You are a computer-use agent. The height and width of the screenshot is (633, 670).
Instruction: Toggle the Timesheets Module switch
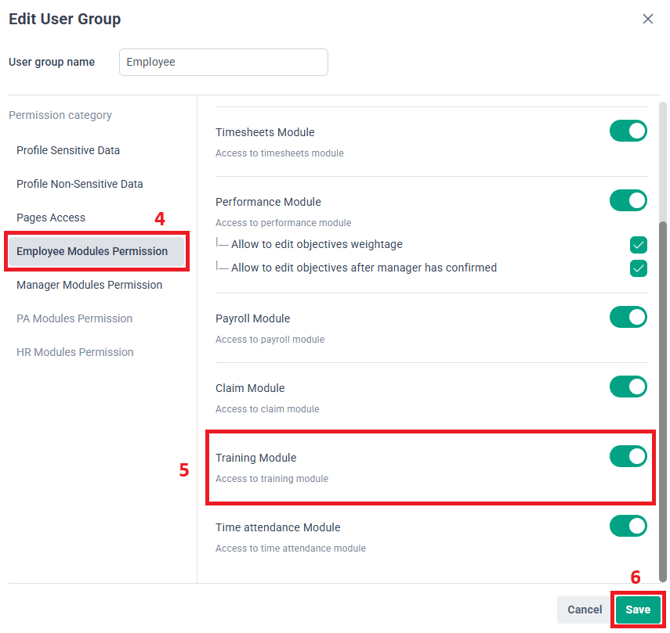pos(628,131)
